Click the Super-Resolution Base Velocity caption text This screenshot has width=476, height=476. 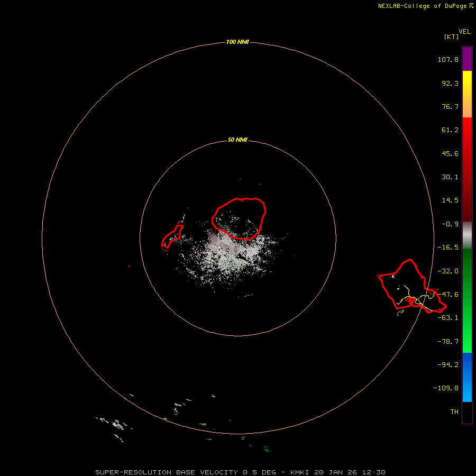point(240,472)
